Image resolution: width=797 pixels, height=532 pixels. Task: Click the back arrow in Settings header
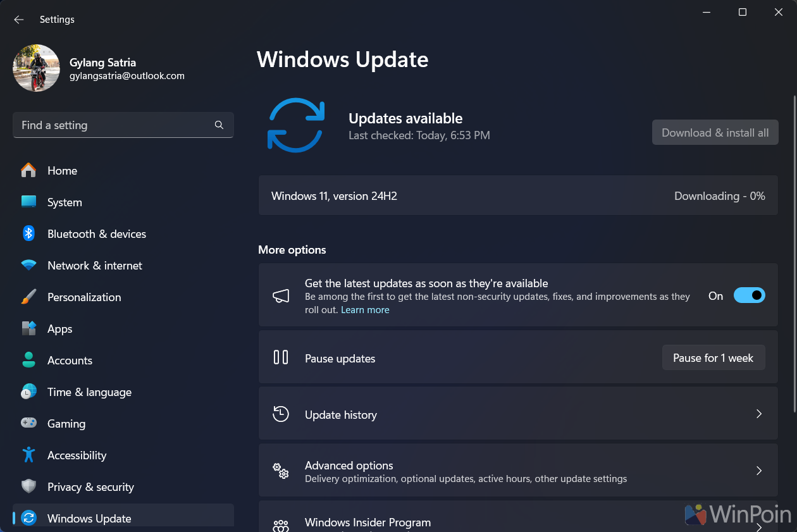19,20
